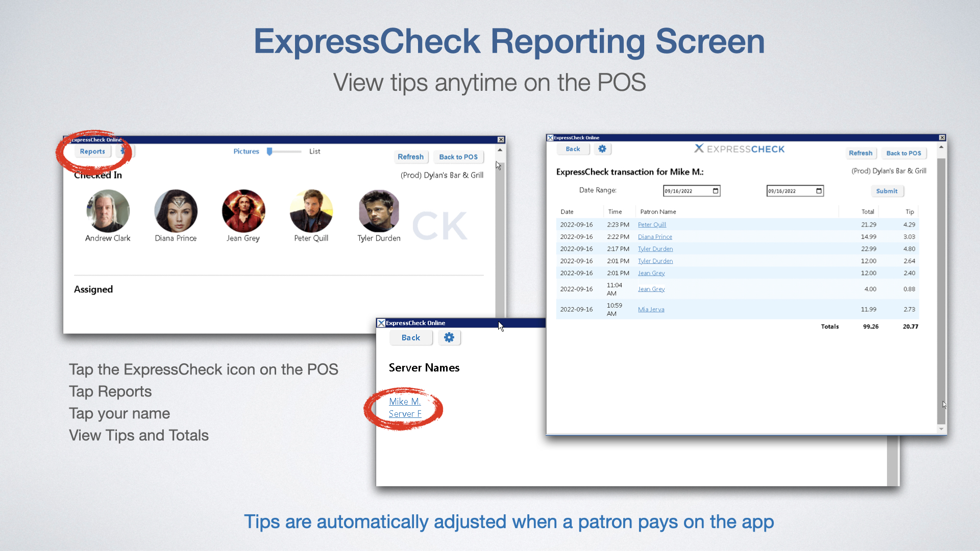Click the settings gear in transaction report window

pyautogui.click(x=602, y=149)
